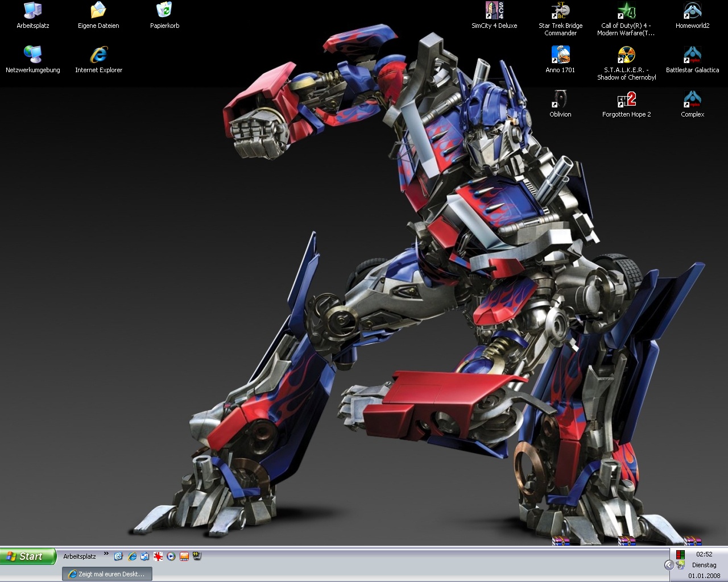The width and height of the screenshot is (728, 582).
Task: Launch Internet Explorer from quick launch
Action: click(132, 556)
